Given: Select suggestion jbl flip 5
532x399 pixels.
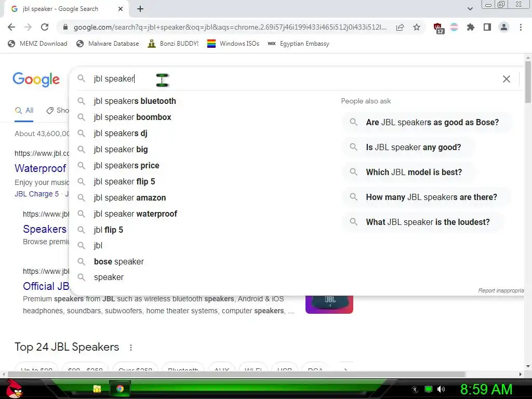Looking at the screenshot, I should 108,230.
